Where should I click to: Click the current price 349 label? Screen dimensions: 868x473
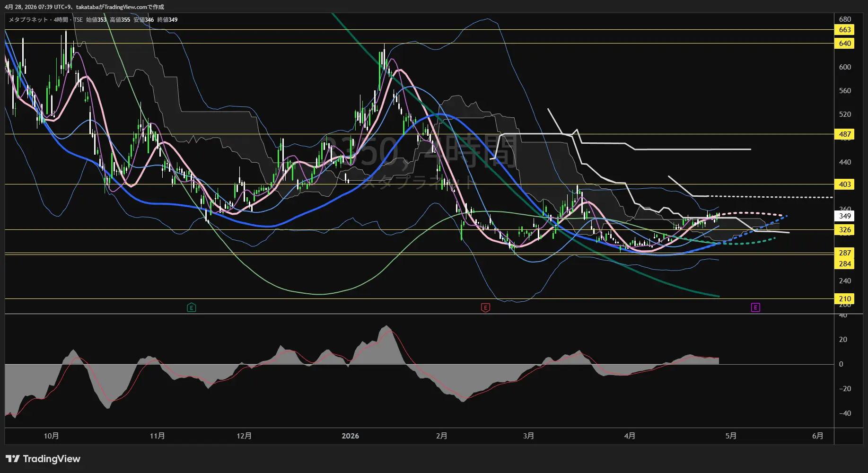845,216
